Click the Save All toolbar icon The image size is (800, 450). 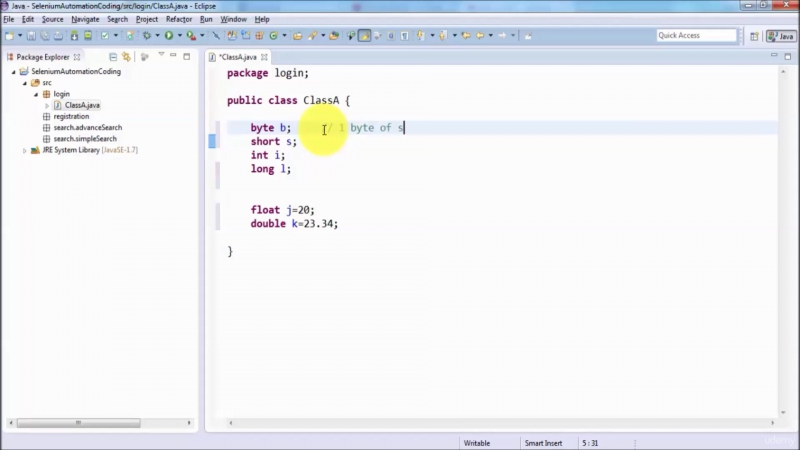[45, 36]
